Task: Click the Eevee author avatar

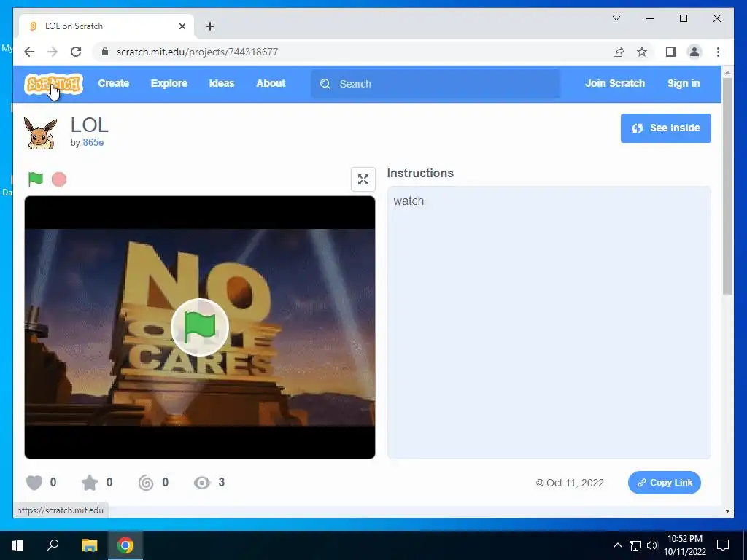Action: 41,133
